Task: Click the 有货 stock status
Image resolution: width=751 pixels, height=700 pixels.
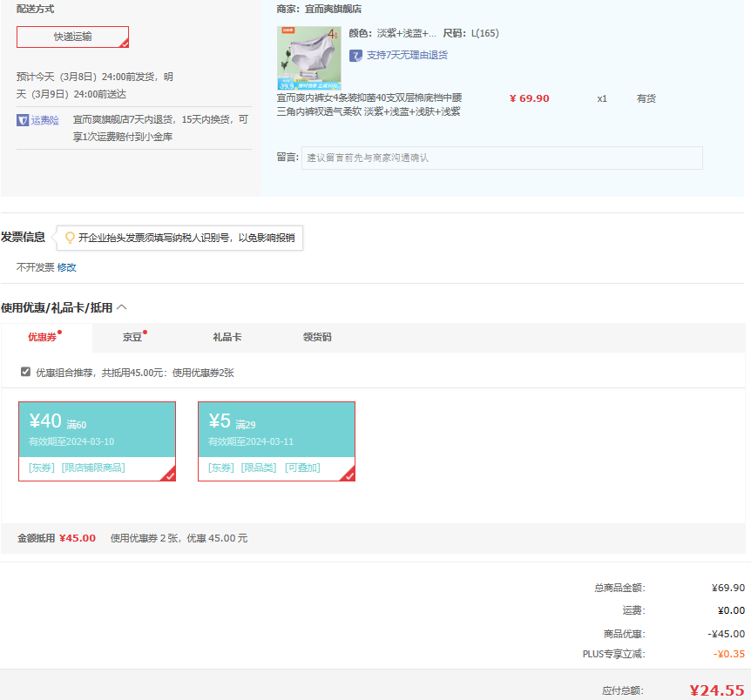Action: pyautogui.click(x=646, y=98)
